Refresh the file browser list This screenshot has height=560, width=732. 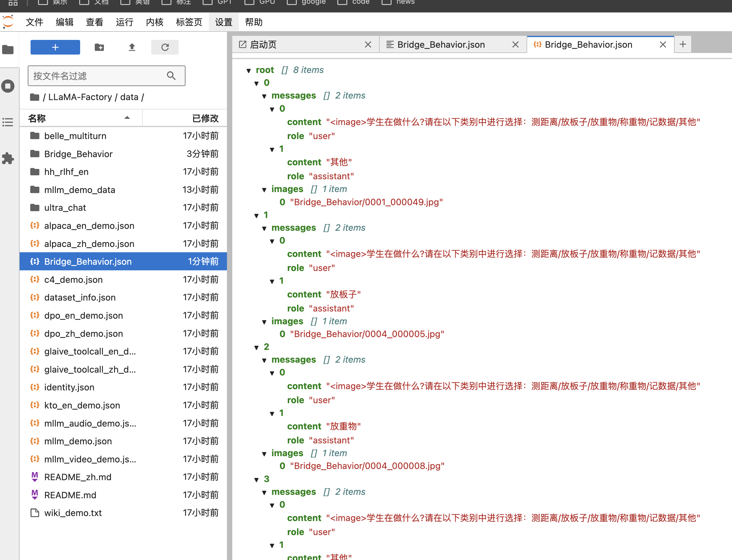point(165,47)
